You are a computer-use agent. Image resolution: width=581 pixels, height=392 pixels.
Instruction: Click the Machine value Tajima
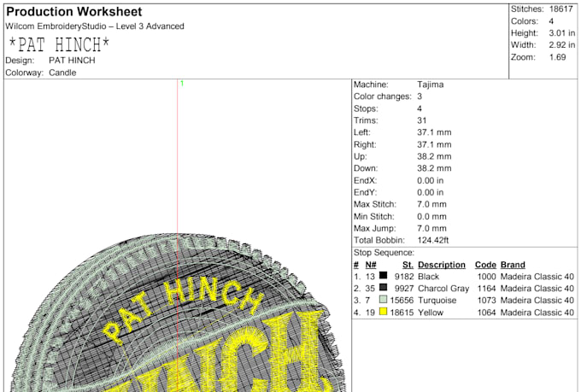click(x=430, y=85)
